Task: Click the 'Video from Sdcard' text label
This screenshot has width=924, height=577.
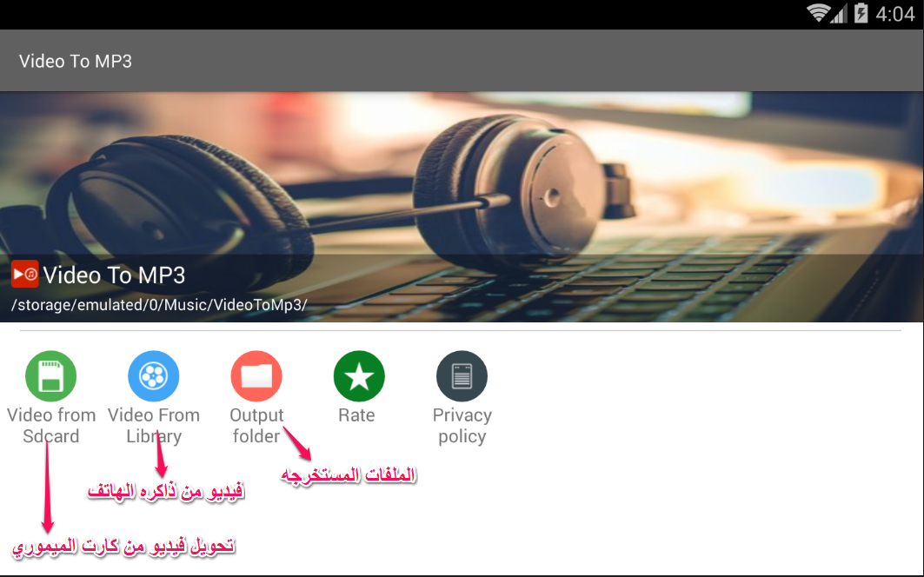Action: coord(51,426)
